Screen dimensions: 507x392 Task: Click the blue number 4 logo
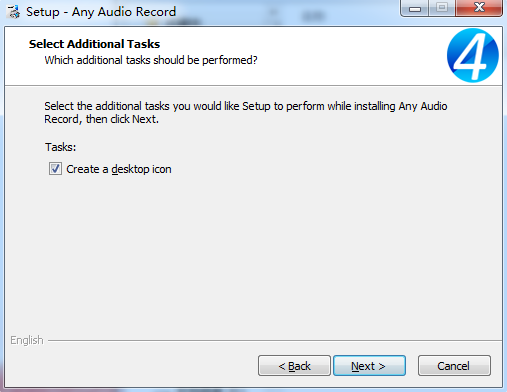[x=473, y=55]
